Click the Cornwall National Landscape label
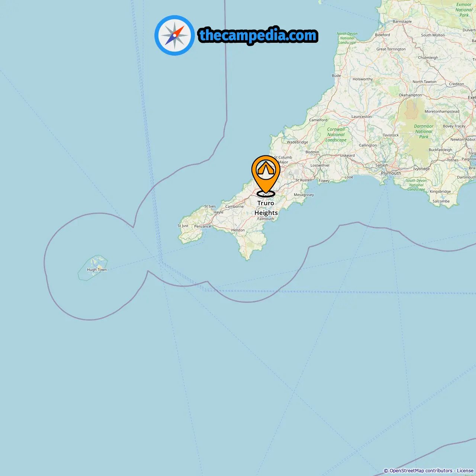 coord(336,135)
